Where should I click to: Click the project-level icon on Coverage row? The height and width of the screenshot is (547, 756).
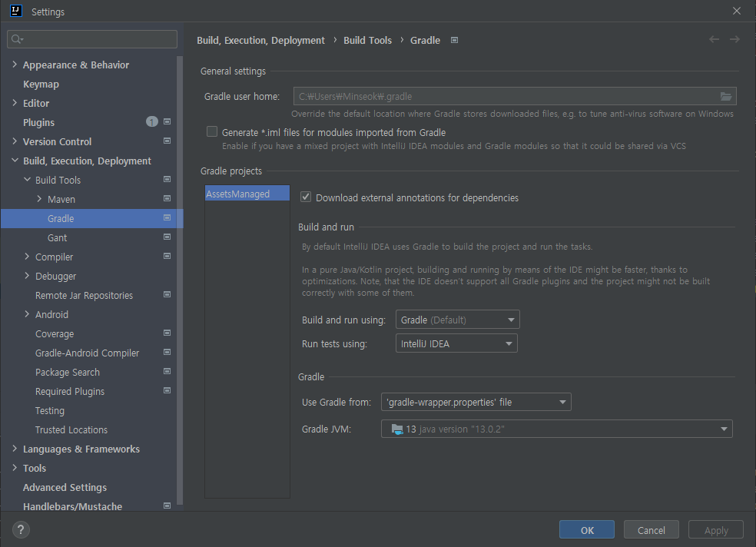coord(167,333)
